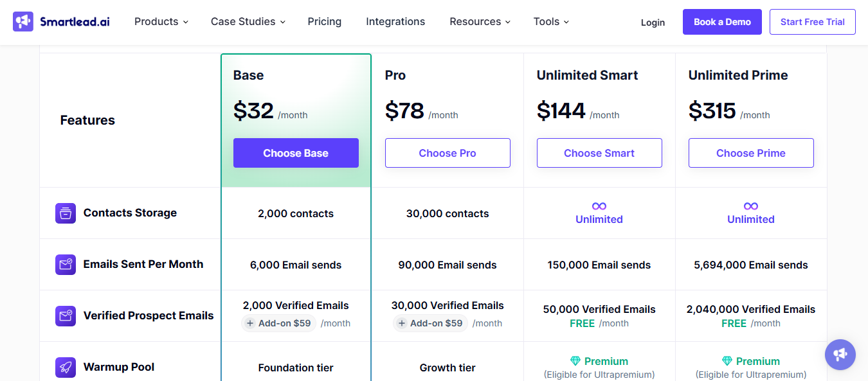Click the Premium diamond icon under Unlimited Prime
The width and height of the screenshot is (868, 381).
(727, 360)
